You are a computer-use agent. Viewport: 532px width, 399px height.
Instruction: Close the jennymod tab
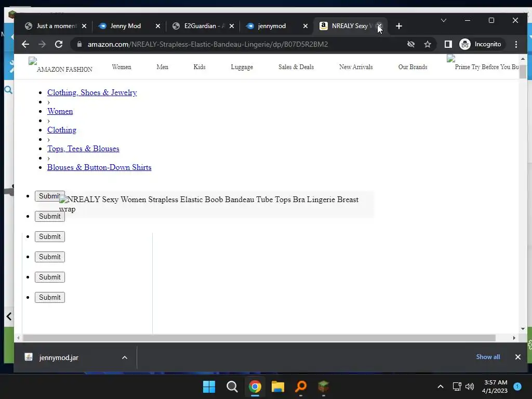[x=305, y=26]
